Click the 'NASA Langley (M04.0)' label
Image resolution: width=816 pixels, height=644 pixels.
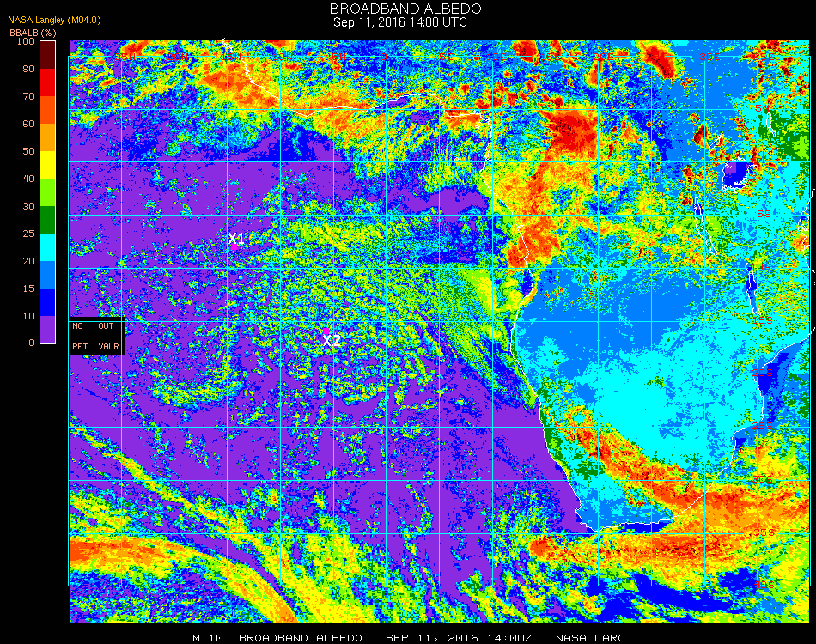coord(54,21)
